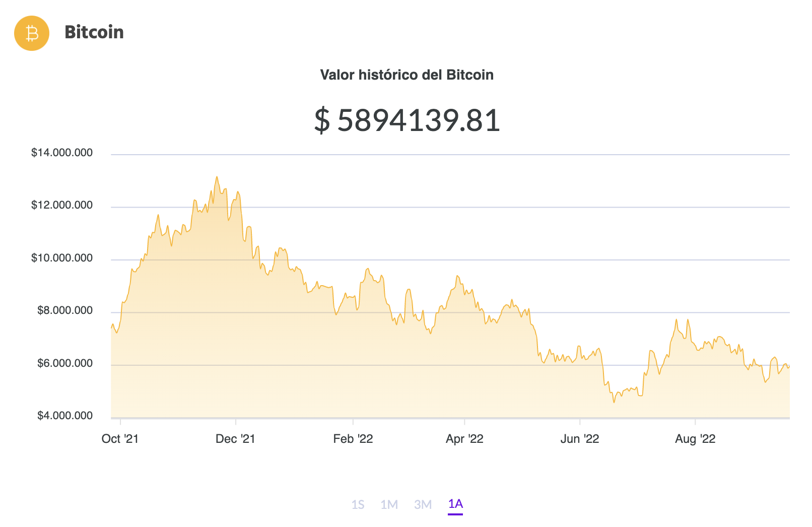Click the $10.000.000 y-axis label
The image size is (812, 527).
tap(62, 258)
